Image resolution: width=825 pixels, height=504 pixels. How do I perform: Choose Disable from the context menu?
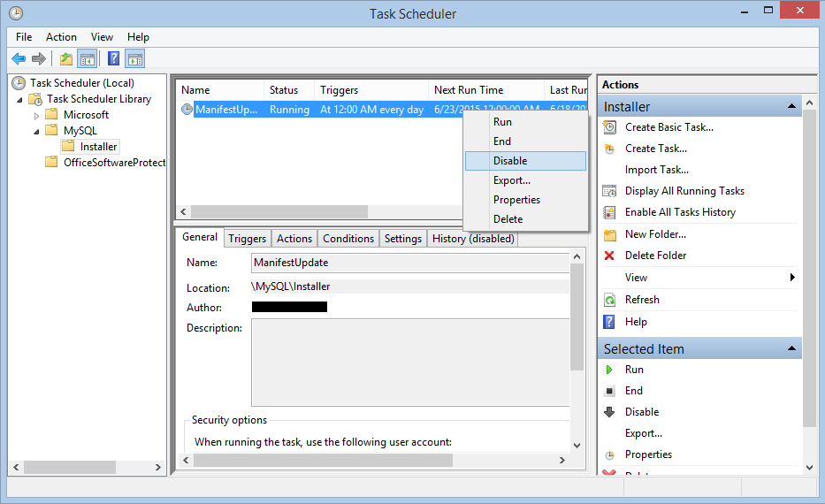[x=525, y=161]
